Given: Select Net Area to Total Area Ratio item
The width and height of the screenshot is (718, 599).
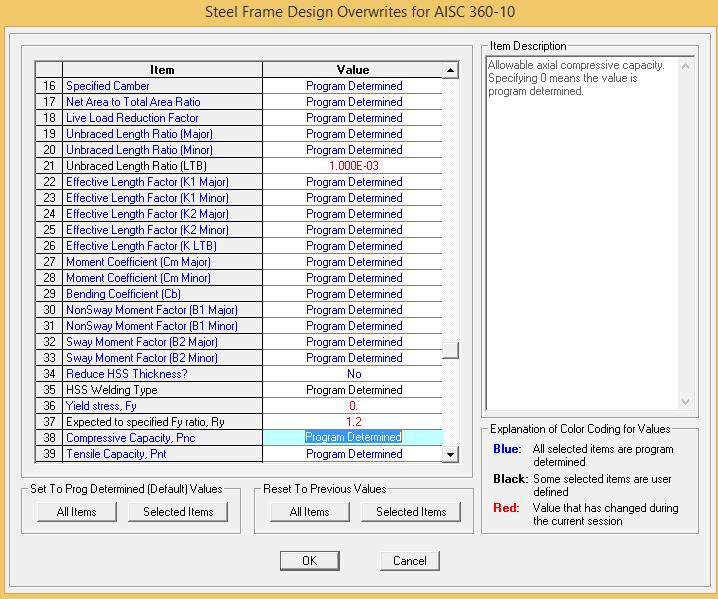Looking at the screenshot, I should tap(162, 102).
